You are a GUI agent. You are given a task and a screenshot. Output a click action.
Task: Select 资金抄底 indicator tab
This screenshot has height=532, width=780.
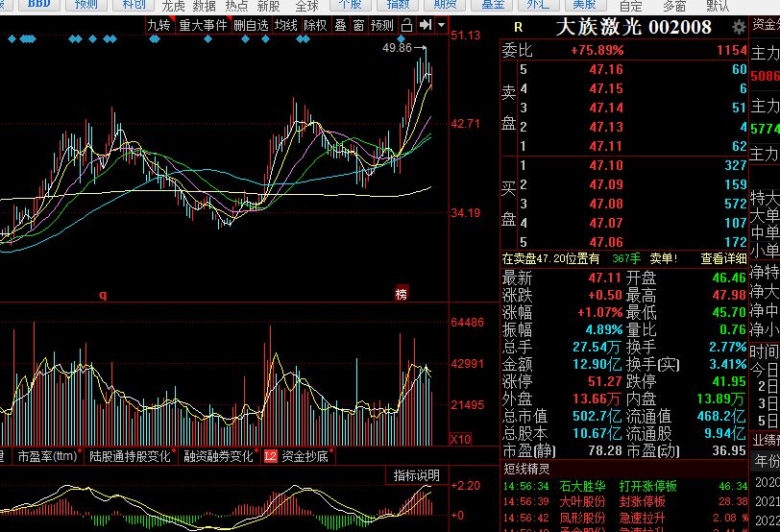click(x=305, y=456)
